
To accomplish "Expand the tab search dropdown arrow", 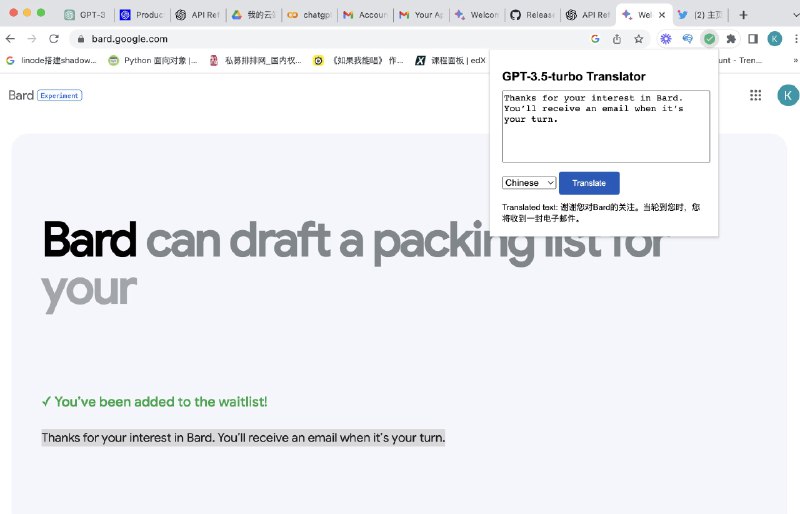I will coord(795,15).
